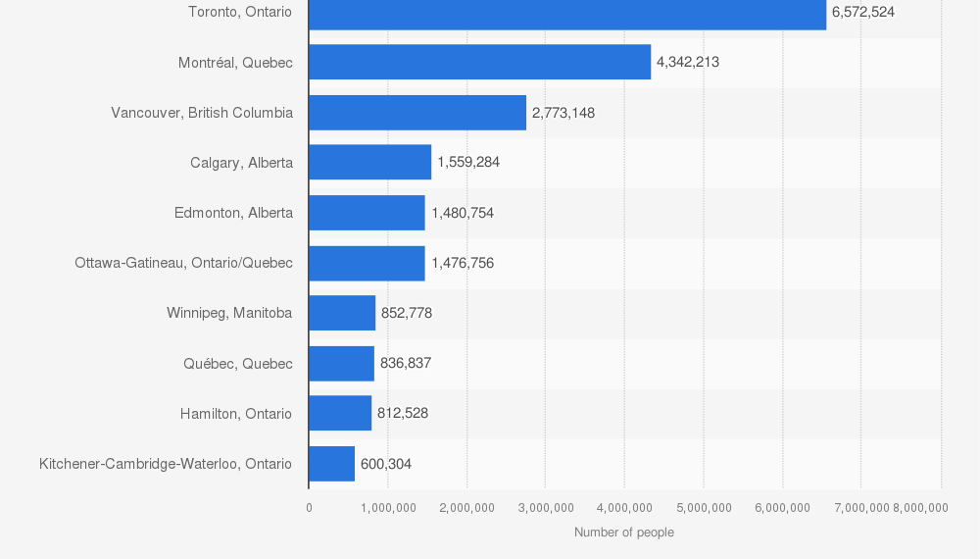Click the 4,342,213 data label
The image size is (980, 559).
pos(688,62)
